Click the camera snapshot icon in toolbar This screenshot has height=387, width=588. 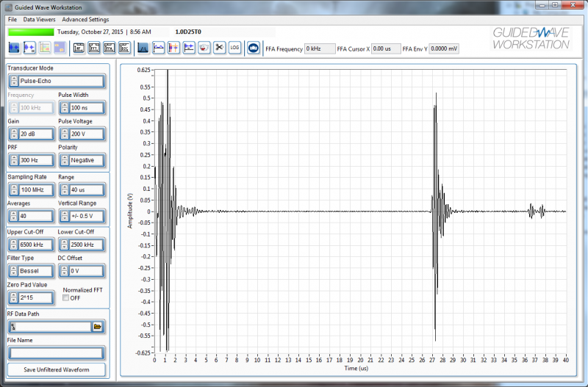pyautogui.click(x=252, y=48)
